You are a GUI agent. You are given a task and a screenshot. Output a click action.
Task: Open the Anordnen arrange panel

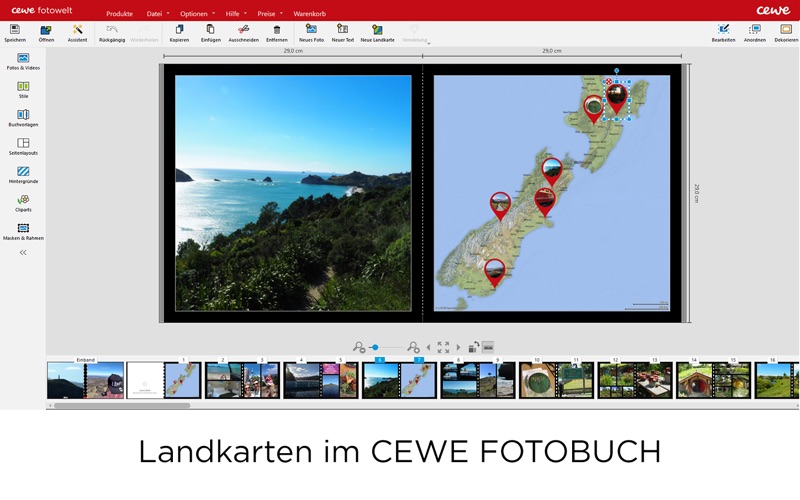click(x=755, y=33)
